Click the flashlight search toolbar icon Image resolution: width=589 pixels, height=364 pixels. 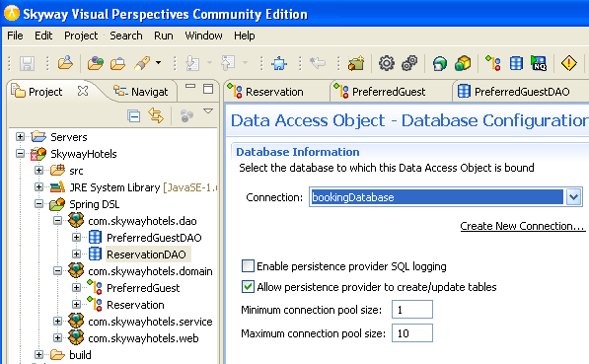142,63
